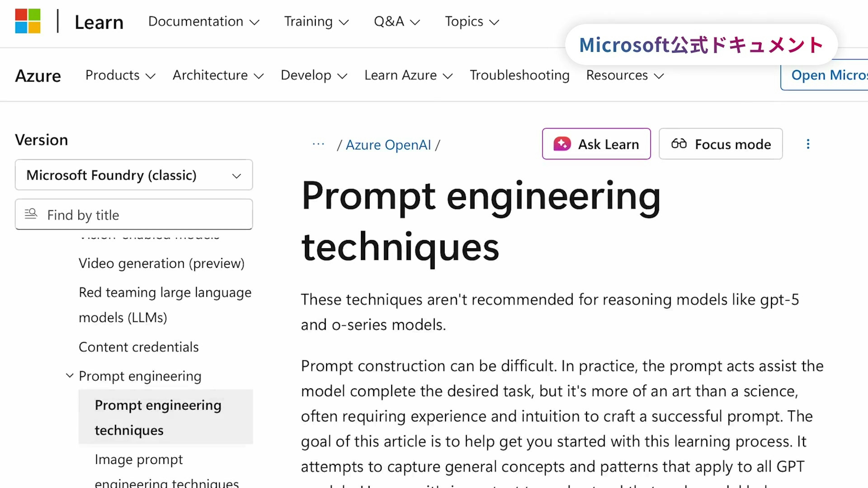Click the Troubleshooting nav item
The image size is (868, 488).
click(519, 75)
